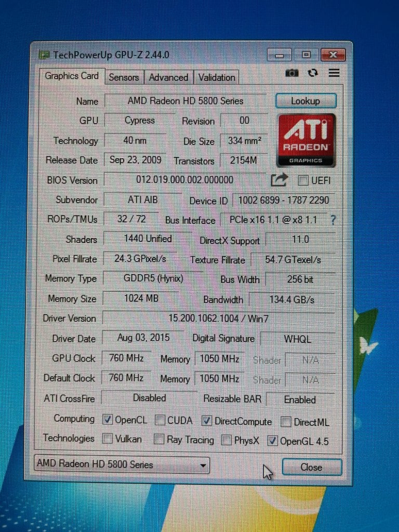This screenshot has width=399, height=532.
Task: Click the GPU field showing Cypress
Action: (x=139, y=121)
